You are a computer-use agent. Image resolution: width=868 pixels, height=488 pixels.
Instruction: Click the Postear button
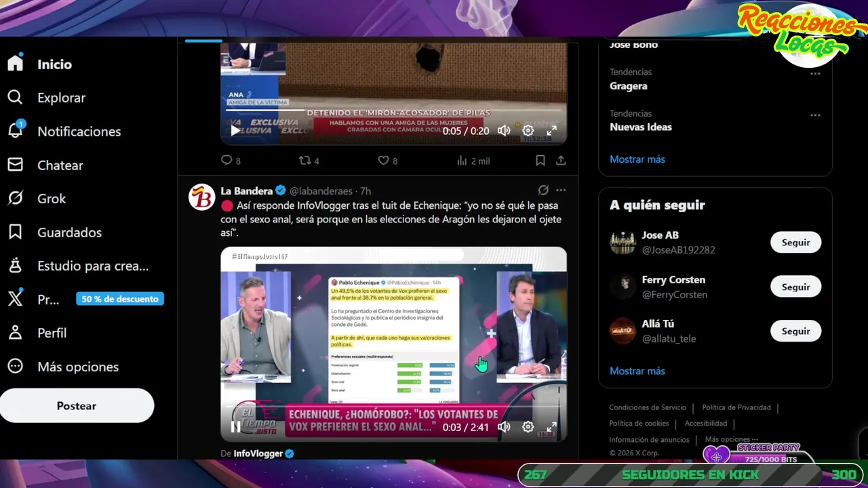pyautogui.click(x=77, y=406)
